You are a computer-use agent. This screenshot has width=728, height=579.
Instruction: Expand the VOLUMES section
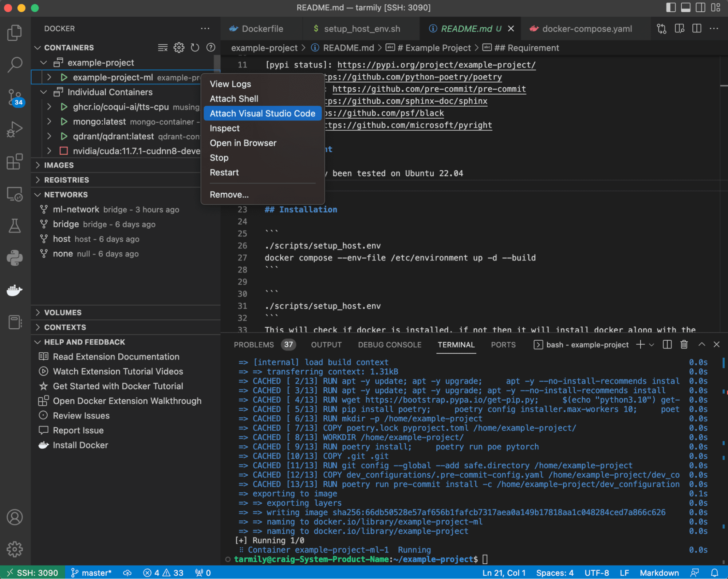(x=63, y=313)
